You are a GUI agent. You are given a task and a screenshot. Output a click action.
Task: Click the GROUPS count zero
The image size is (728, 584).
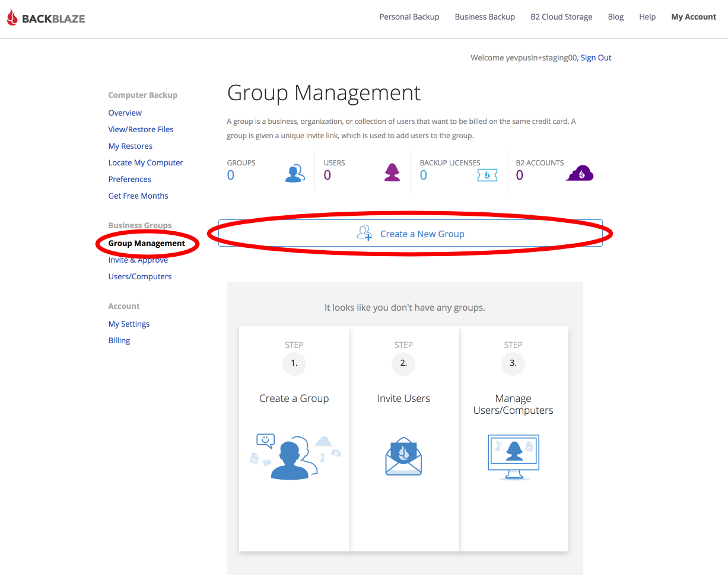pos(231,175)
